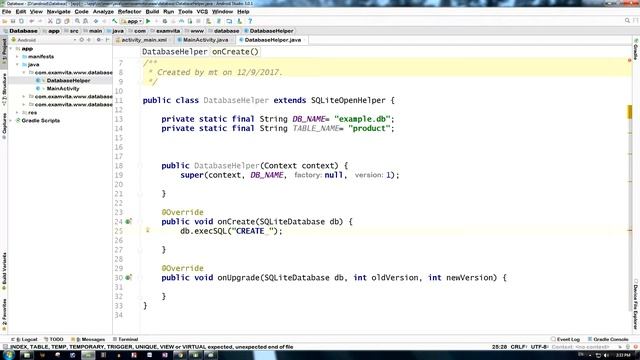The height and width of the screenshot is (360, 640).
Task: Collapse the app module tree node
Action: coord(11,49)
